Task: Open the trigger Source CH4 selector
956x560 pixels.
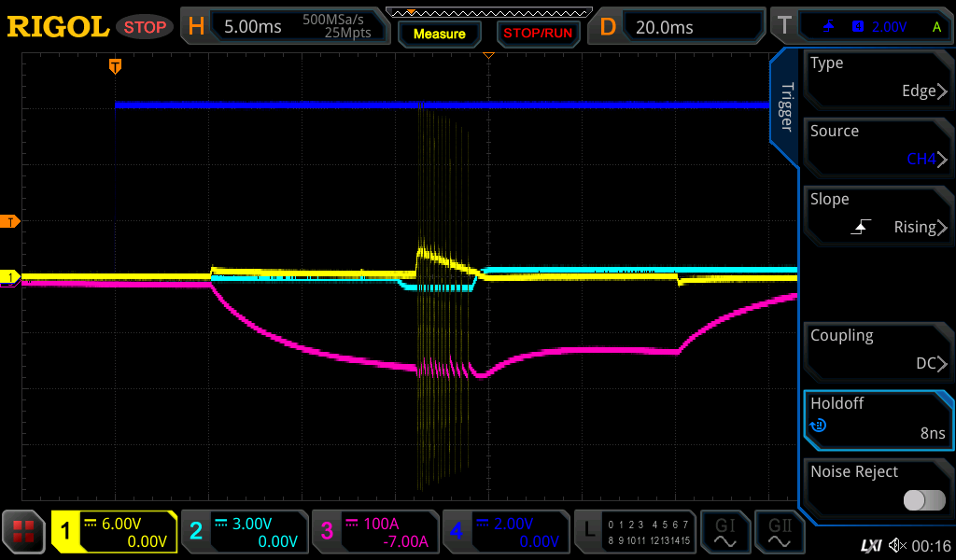Action: pyautogui.click(x=878, y=147)
